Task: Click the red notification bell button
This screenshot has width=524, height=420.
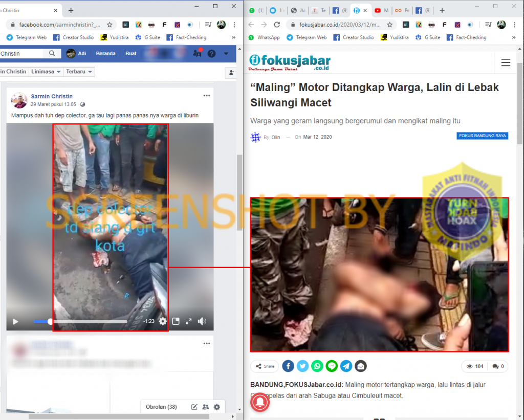Action: tap(260, 403)
